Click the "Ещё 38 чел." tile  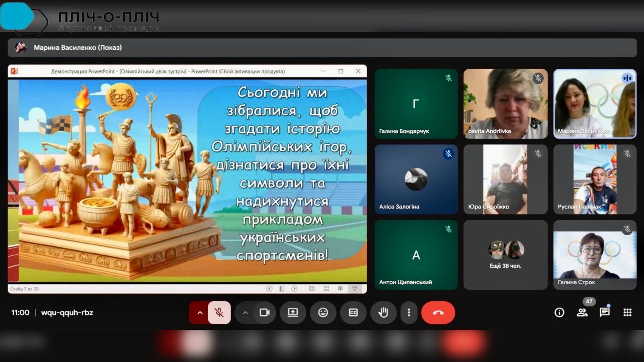505,255
